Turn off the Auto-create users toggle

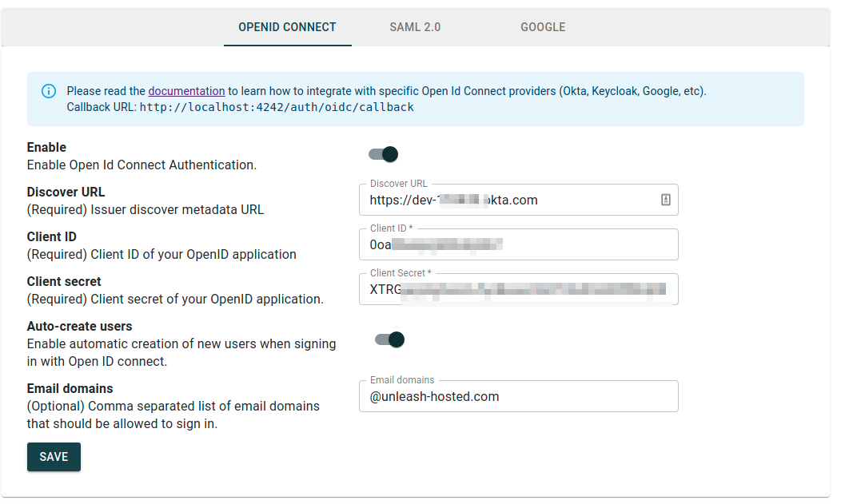coord(390,339)
